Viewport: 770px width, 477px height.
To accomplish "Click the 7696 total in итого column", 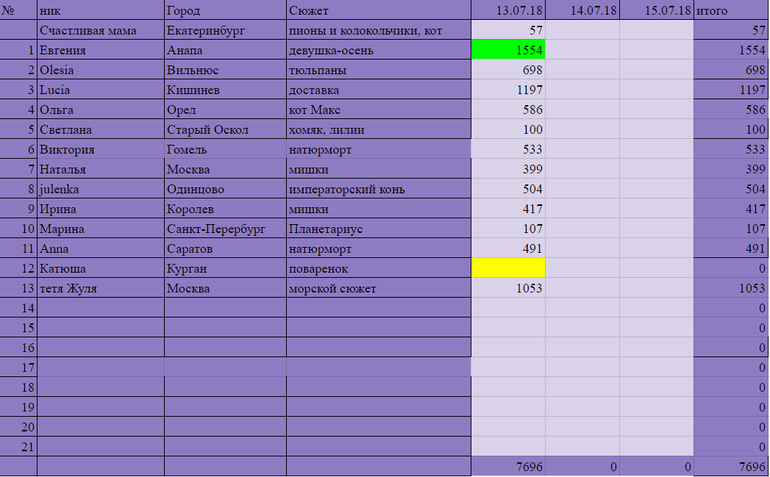I will [x=730, y=467].
